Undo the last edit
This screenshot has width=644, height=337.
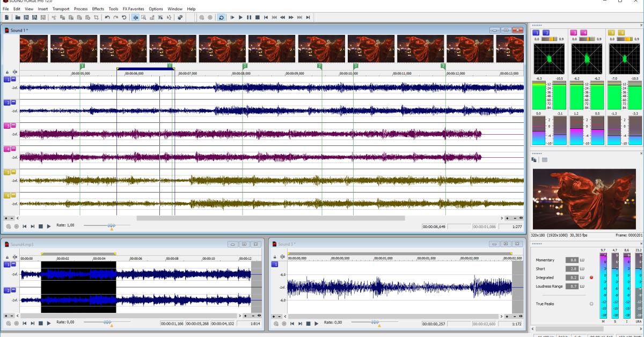tap(107, 17)
